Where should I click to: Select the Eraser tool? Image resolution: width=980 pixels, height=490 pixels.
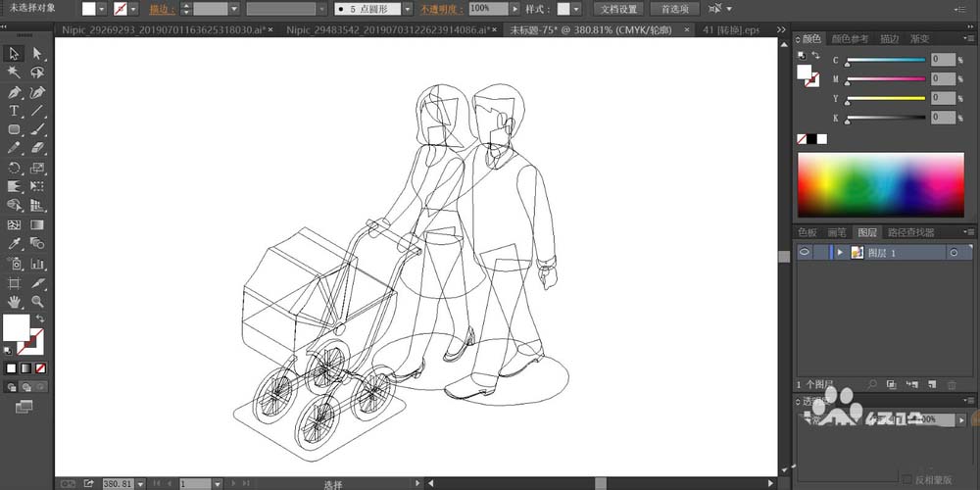(x=37, y=148)
